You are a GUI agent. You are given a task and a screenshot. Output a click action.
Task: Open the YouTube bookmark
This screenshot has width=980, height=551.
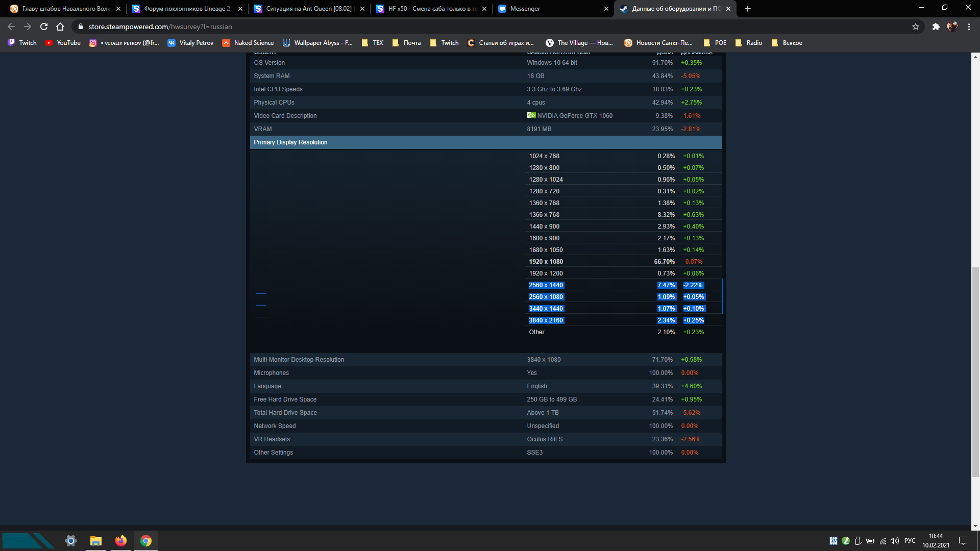[63, 43]
